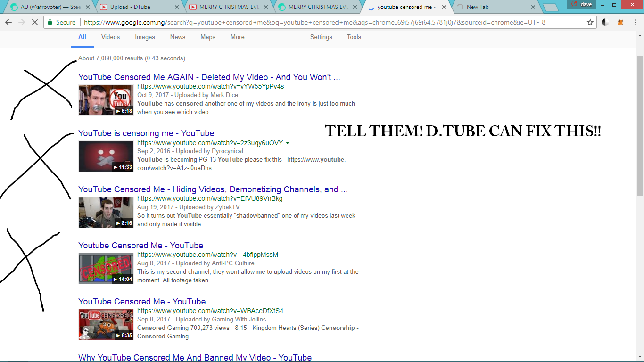
Task: Play the Pyrocynical 11:33 video thumbnail
Action: tap(106, 156)
